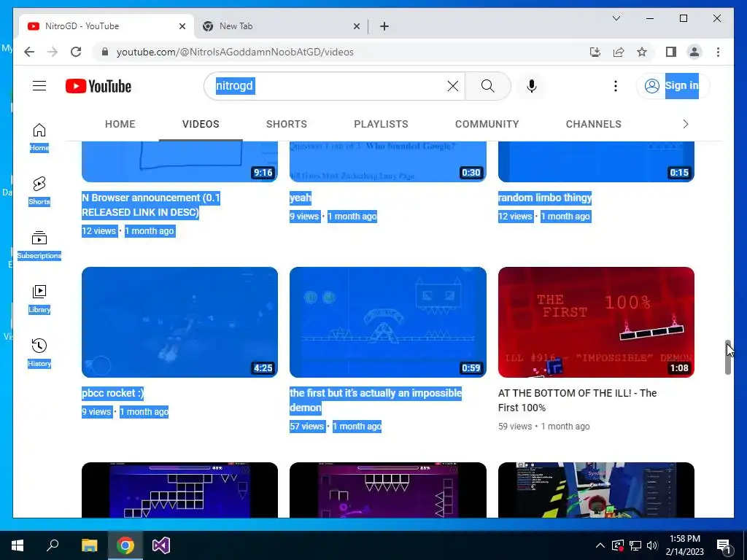The image size is (747, 560).
Task: Click the 0:15 limbo thumbnail
Action: pyautogui.click(x=596, y=162)
